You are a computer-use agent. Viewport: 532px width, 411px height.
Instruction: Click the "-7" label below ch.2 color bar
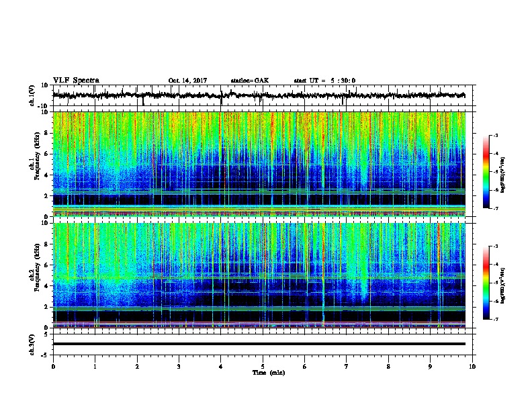[495, 319]
